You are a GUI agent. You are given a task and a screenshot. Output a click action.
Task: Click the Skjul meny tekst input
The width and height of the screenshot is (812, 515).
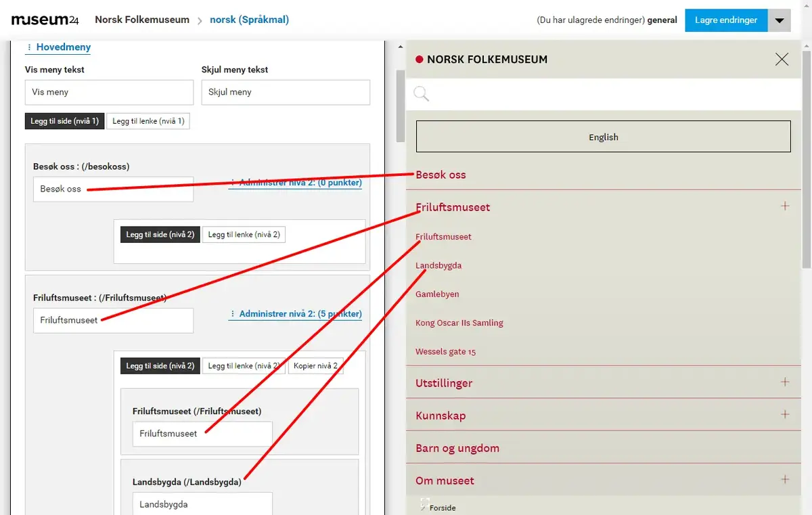point(286,92)
